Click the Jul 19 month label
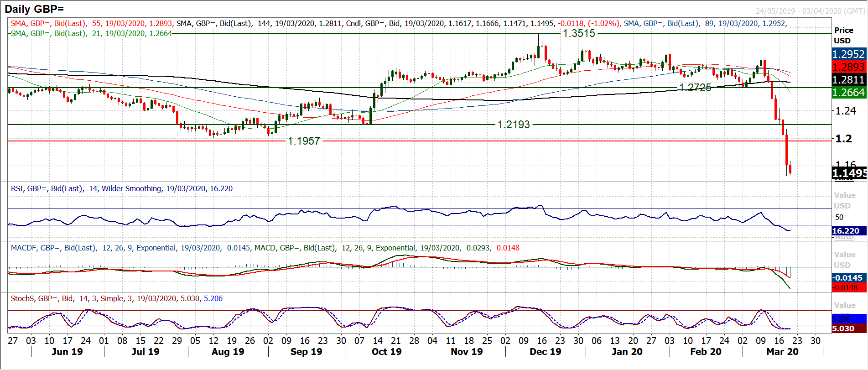Image resolution: width=868 pixels, height=370 pixels. coord(146,352)
